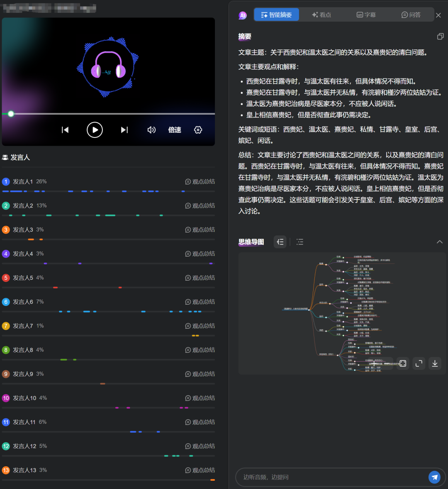Image resolution: width=448 pixels, height=489 pixels.
Task: Click the audio progress slider handle
Action: (11, 114)
